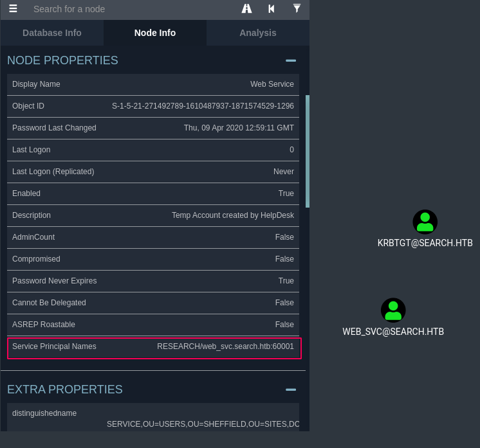This screenshot has height=448, width=480.
Task: Click the ASREP Roastable row
Action: 153,325
